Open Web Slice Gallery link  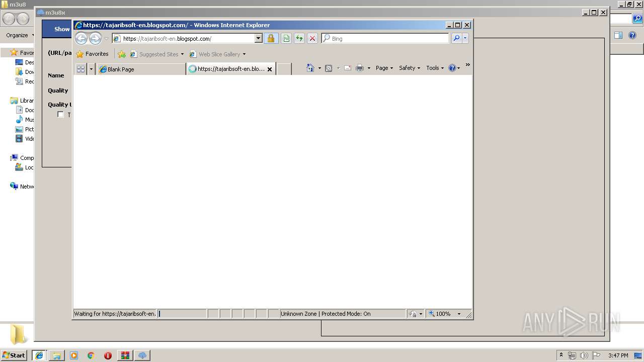pos(217,54)
